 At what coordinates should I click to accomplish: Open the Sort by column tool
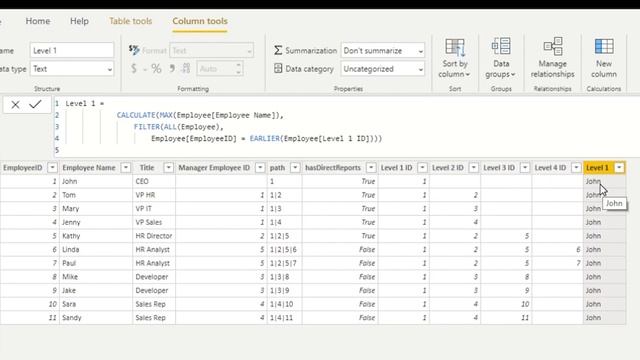pyautogui.click(x=455, y=58)
